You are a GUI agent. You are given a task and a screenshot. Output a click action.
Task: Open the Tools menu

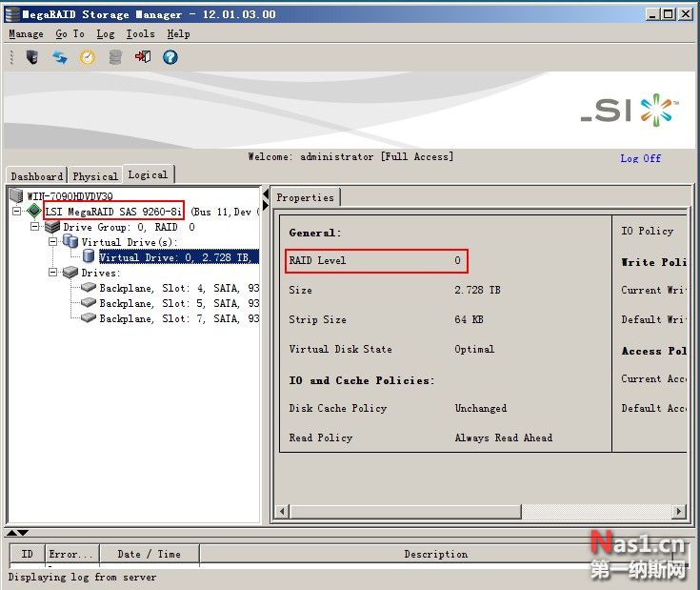point(140,34)
